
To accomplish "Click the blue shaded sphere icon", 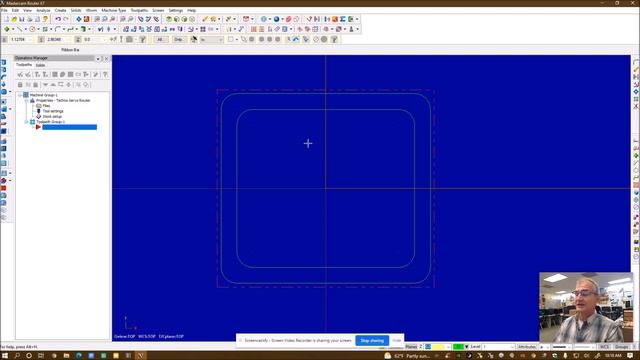I will tap(276, 19).
